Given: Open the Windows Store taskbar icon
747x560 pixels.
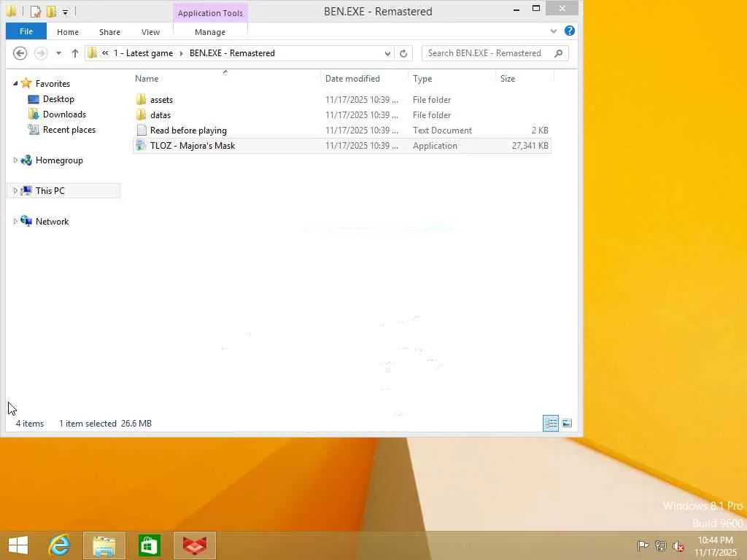Looking at the screenshot, I should pyautogui.click(x=149, y=545).
